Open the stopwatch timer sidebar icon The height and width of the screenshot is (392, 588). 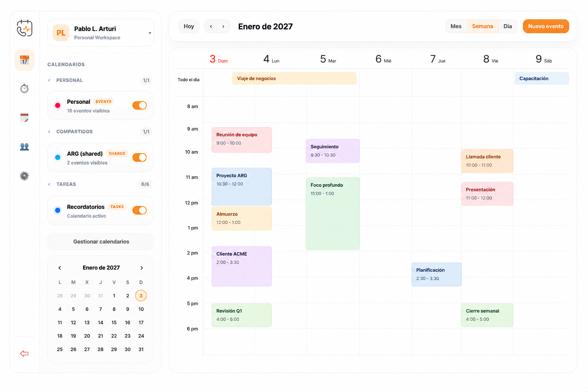coord(24,89)
